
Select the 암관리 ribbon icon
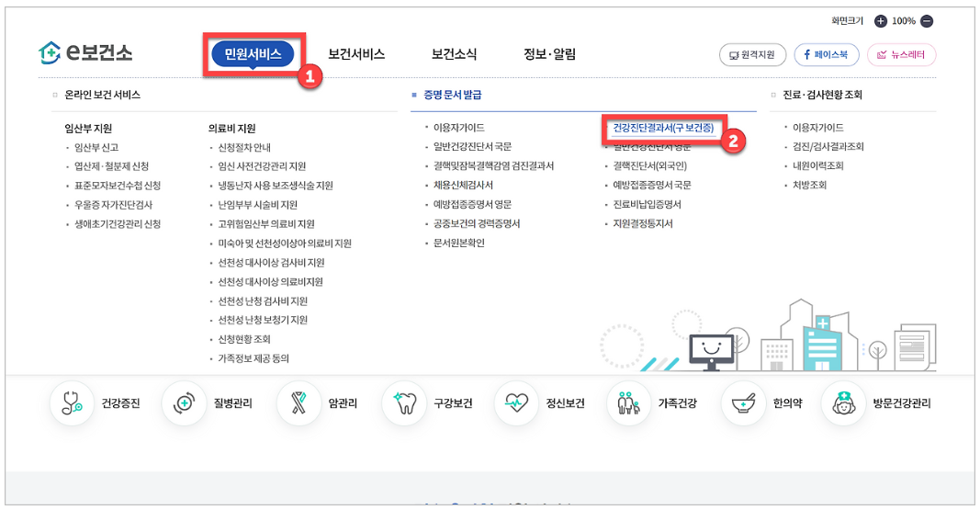pos(299,403)
